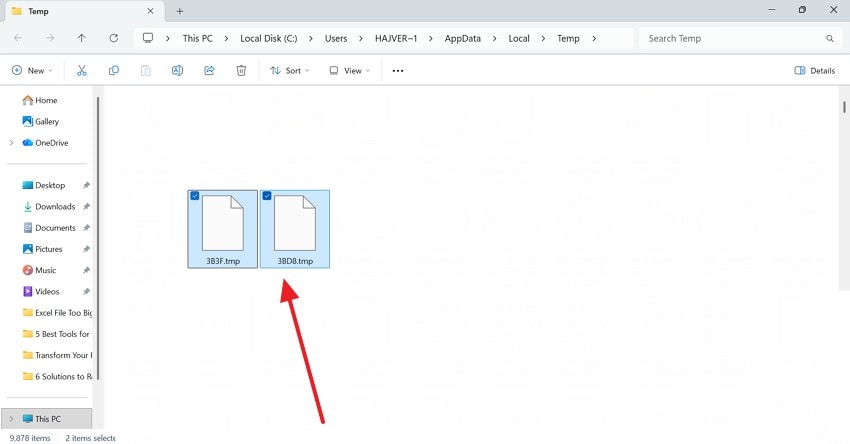This screenshot has width=850, height=444.
Task: Uncheck the 3BD8.tmp file checkbox
Action: pos(267,196)
